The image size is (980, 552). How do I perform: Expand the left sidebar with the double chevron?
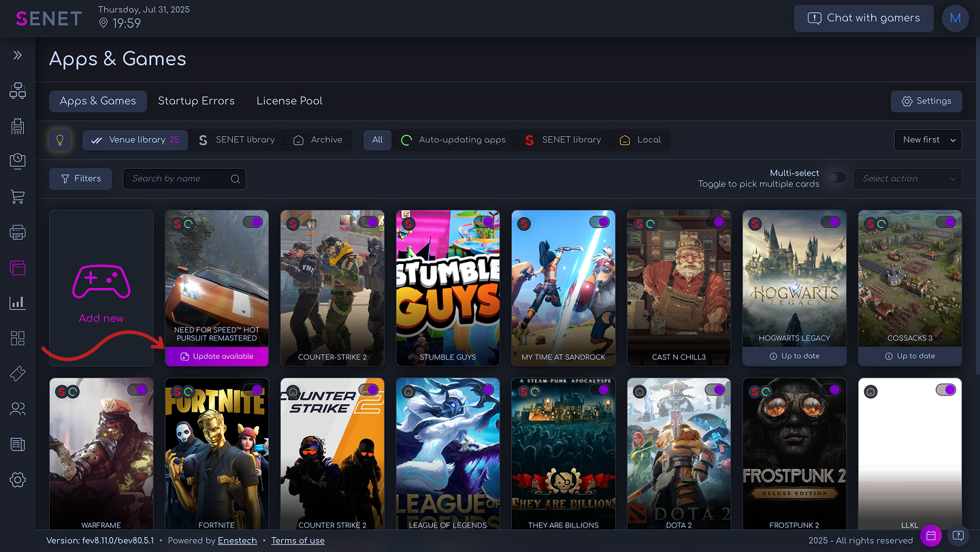pos(18,55)
